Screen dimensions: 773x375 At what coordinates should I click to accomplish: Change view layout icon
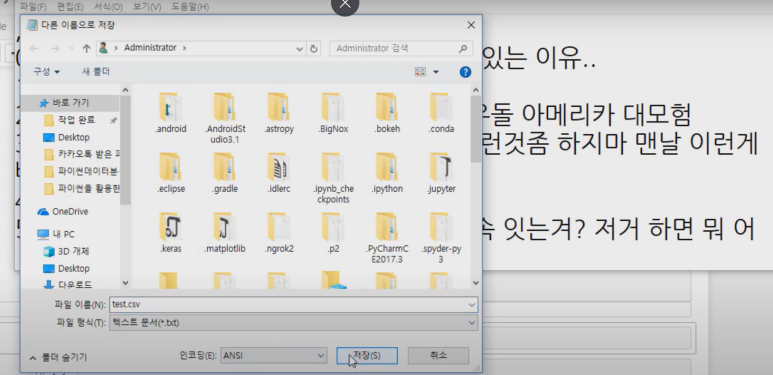(420, 72)
